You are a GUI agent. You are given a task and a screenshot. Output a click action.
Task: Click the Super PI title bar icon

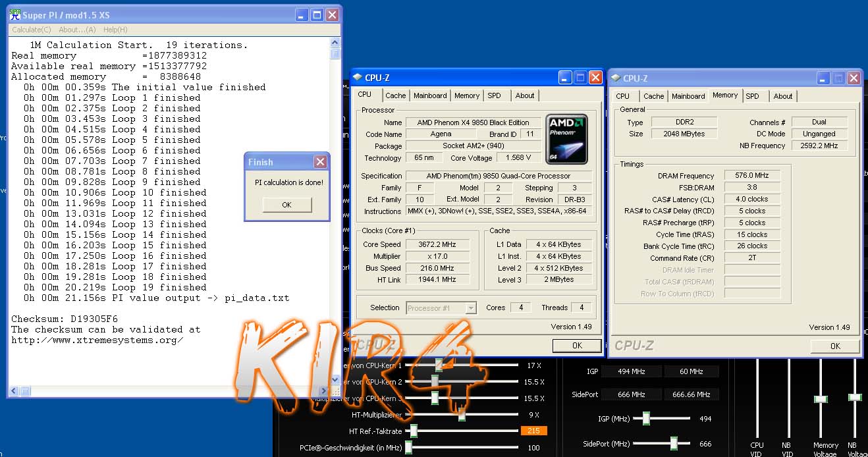14,14
